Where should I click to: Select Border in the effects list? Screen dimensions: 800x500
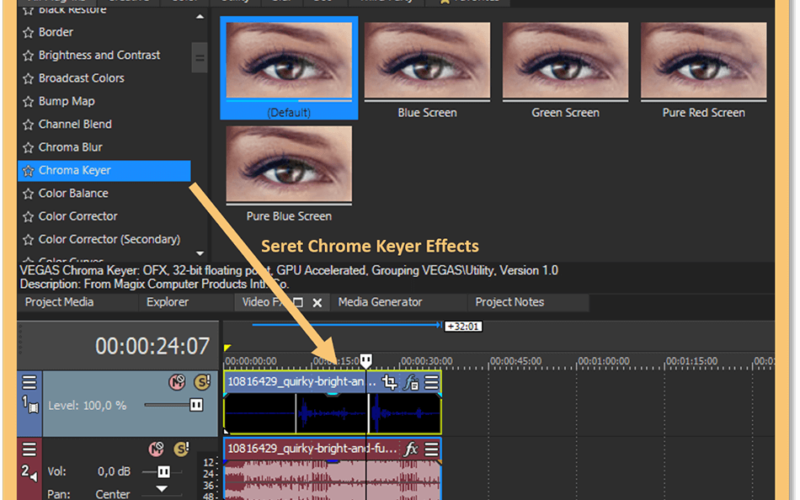[56, 32]
